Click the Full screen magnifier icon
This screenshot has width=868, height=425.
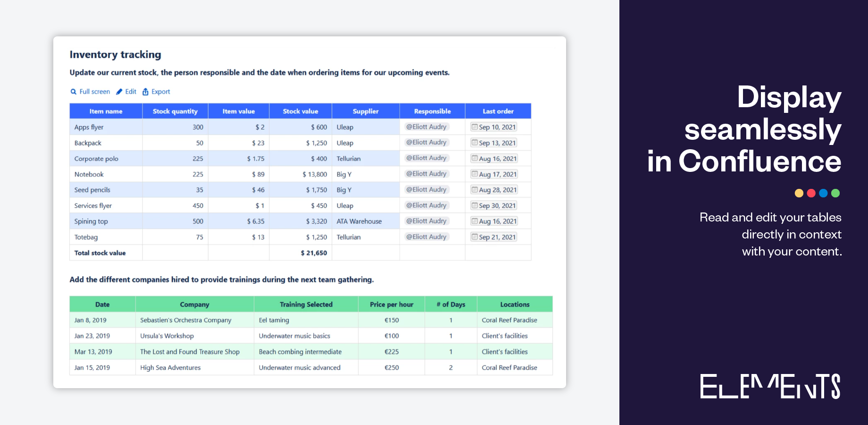coord(74,92)
